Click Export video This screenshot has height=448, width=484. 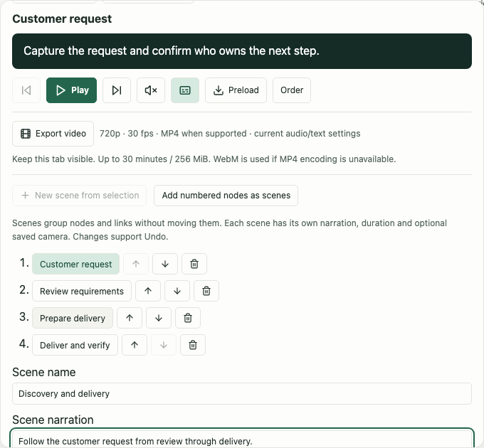[x=53, y=134]
